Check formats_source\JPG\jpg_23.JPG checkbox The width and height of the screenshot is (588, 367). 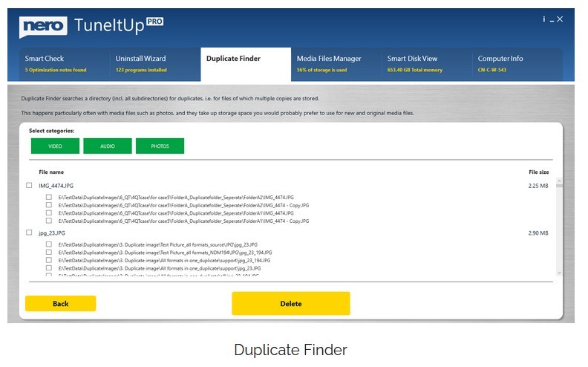pyautogui.click(x=49, y=244)
